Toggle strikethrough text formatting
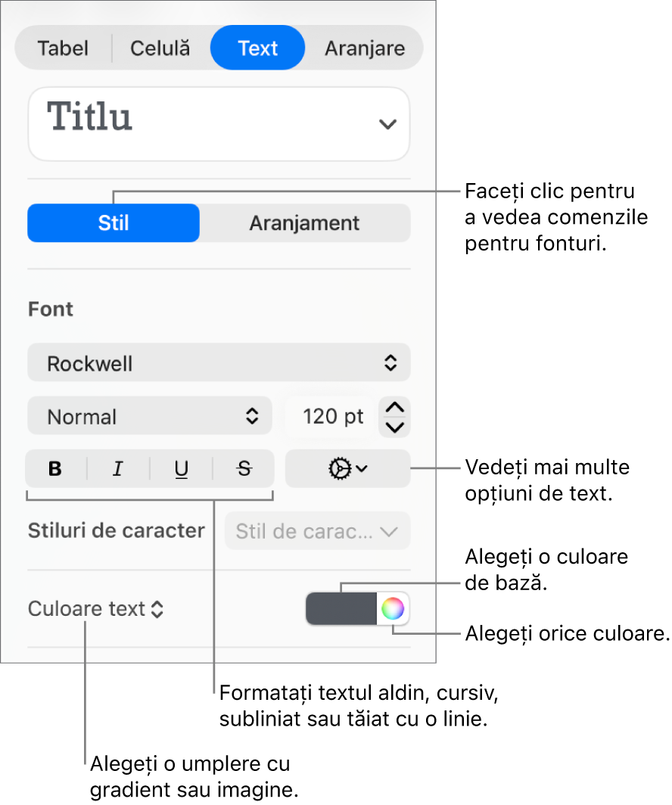Viewport: 672px width, 805px height. 244,469
